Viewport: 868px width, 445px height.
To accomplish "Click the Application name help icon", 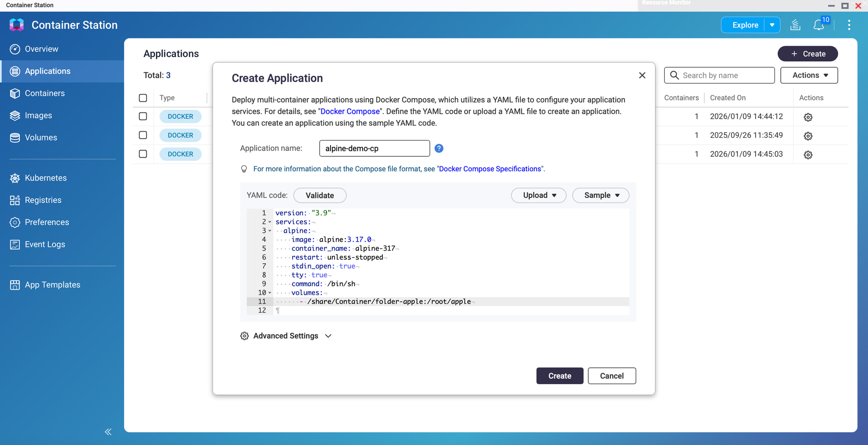I will [439, 149].
